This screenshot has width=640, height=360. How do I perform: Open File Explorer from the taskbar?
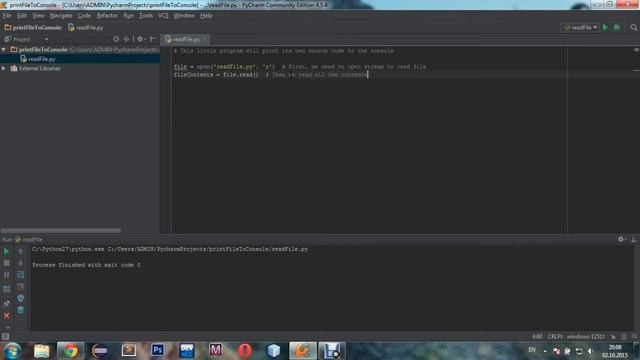click(x=41, y=351)
